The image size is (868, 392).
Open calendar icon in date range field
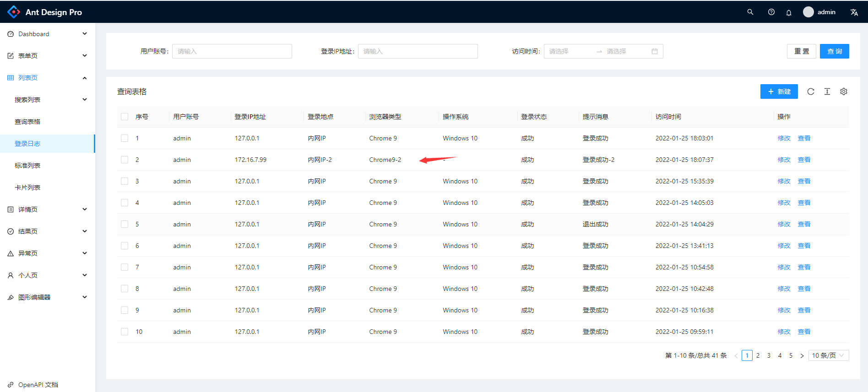click(655, 51)
